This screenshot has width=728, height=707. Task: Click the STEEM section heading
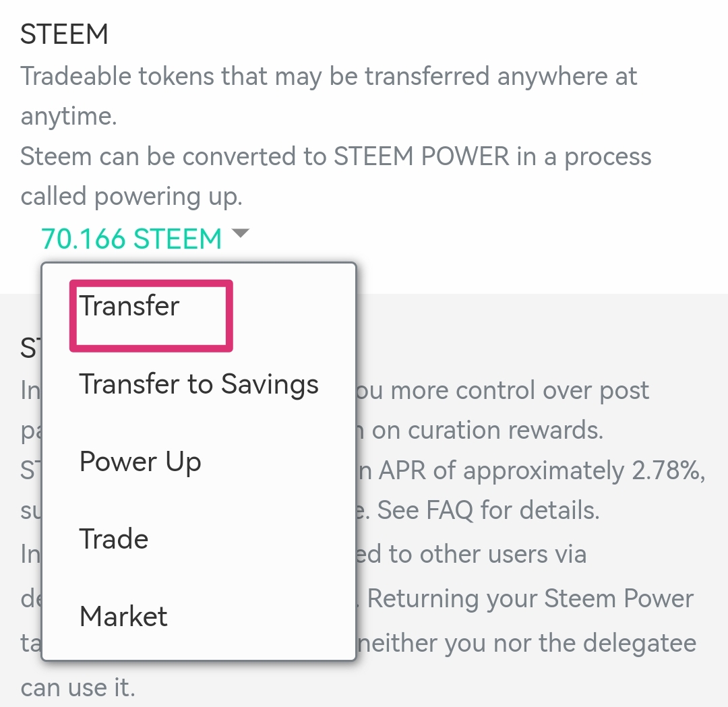click(x=64, y=34)
